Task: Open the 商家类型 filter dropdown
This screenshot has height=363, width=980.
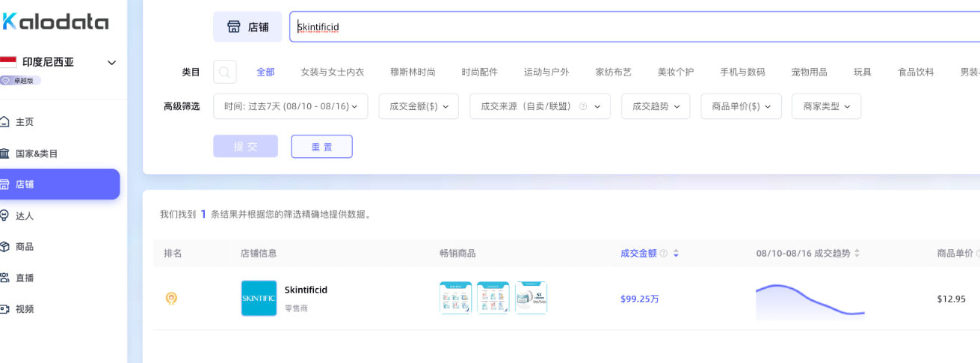Action: tap(826, 106)
